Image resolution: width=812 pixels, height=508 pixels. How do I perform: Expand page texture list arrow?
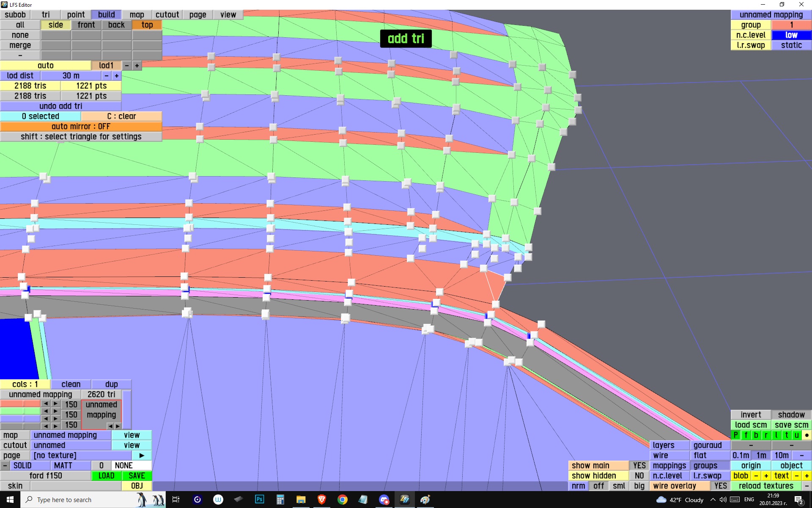tap(142, 455)
